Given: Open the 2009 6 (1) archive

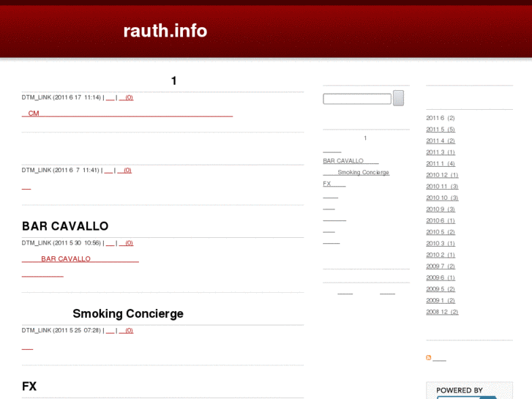Looking at the screenshot, I should pyautogui.click(x=441, y=277).
